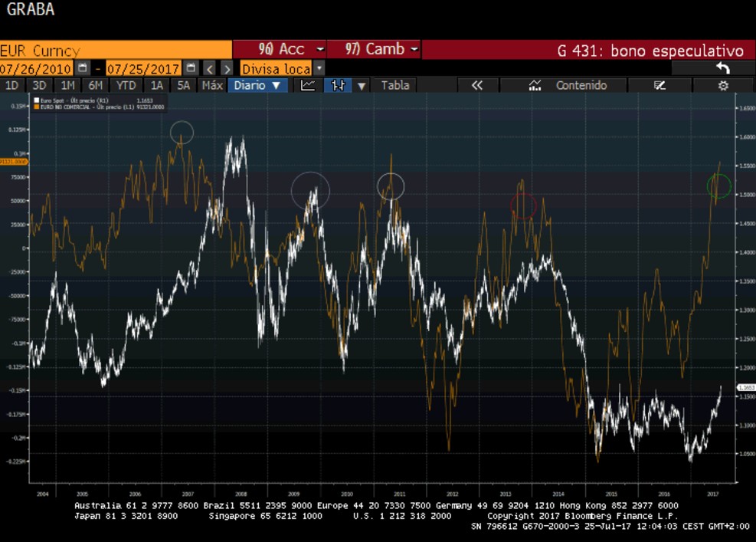Open the start date calendar picker

click(83, 68)
